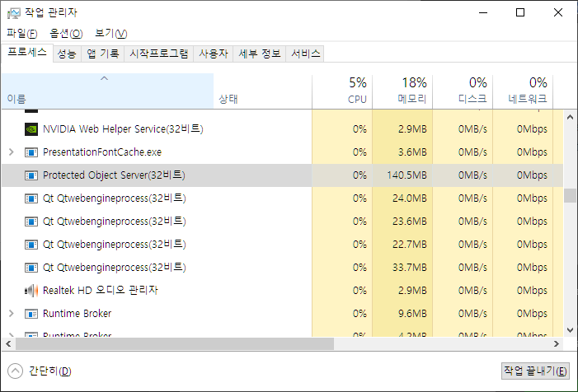This screenshot has width=578, height=392.
Task: Select Qt Qtwebengineprocess name using 22.7MB
Action: point(115,245)
